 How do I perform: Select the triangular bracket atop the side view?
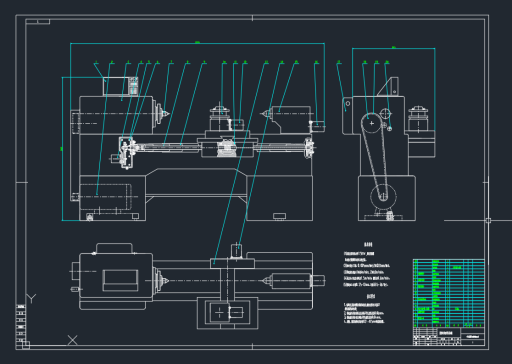point(388,87)
